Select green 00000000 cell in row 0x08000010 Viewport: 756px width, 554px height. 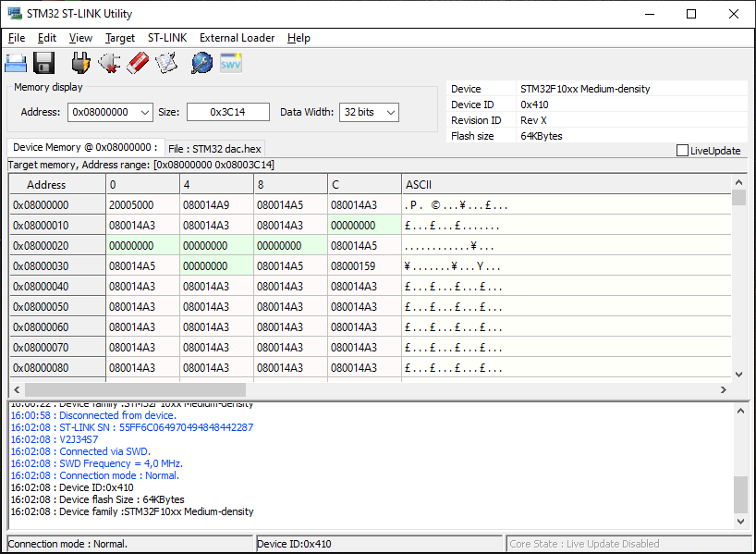click(364, 226)
